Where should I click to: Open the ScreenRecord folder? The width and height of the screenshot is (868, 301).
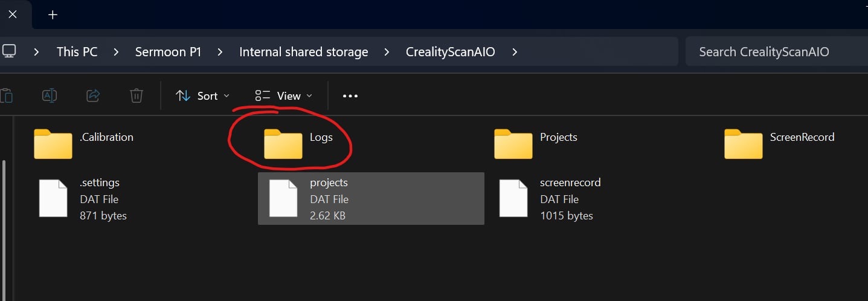[x=744, y=144]
